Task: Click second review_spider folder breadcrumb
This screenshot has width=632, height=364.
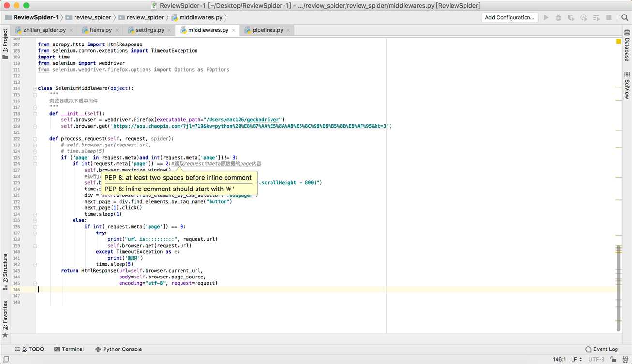Action: click(x=141, y=17)
